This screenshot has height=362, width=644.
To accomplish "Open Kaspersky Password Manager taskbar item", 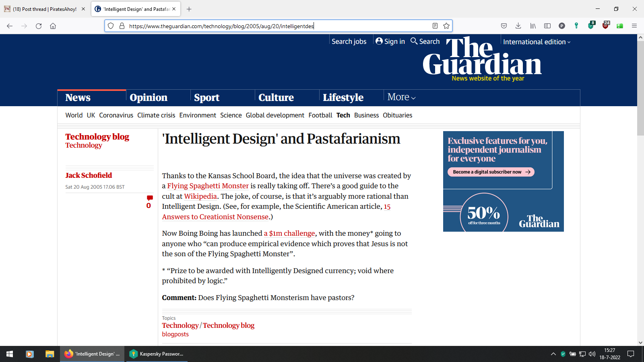I will (x=157, y=354).
